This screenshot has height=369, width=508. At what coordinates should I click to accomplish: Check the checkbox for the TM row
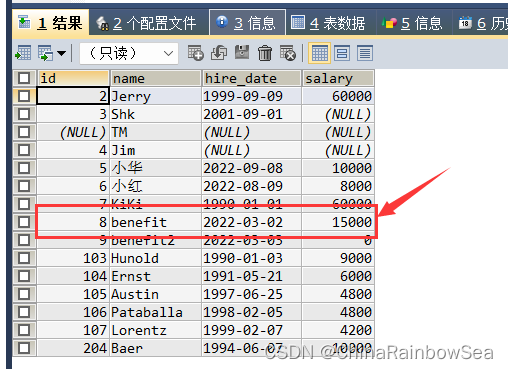24,132
